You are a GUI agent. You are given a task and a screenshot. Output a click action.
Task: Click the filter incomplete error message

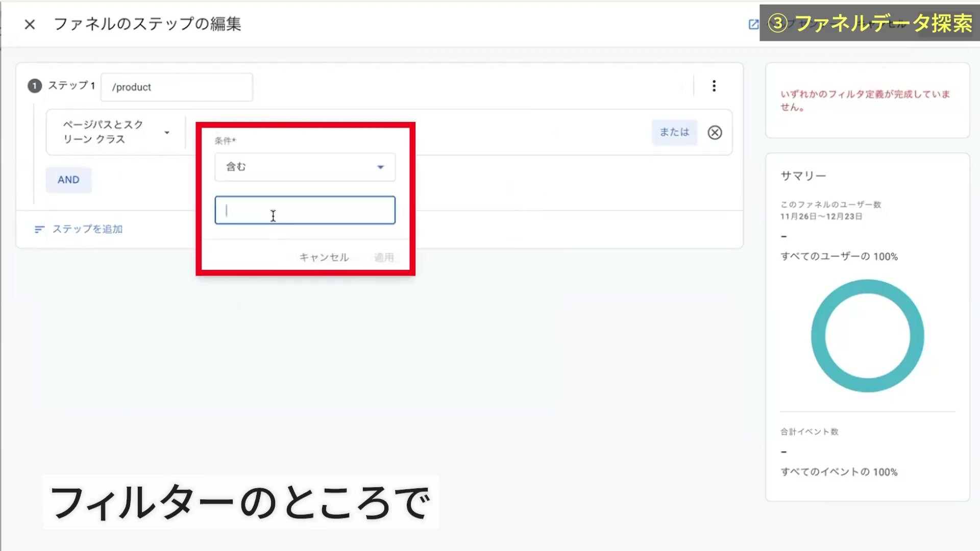(865, 101)
